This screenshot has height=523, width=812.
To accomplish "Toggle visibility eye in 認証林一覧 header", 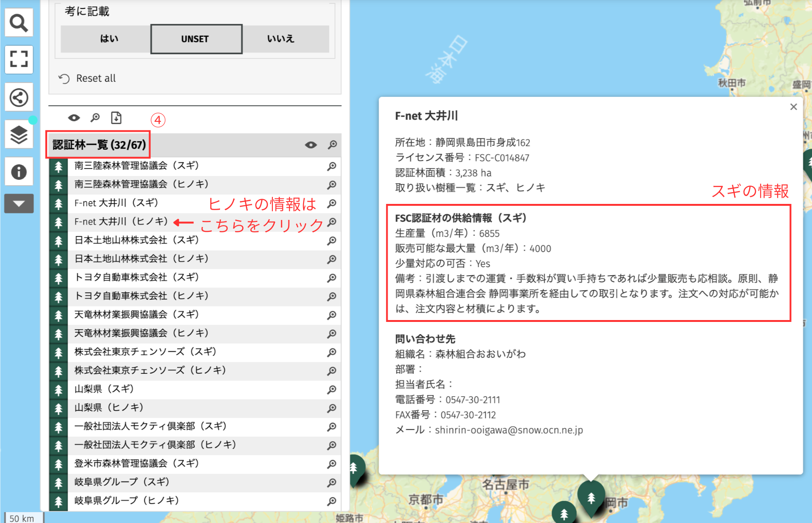I will coord(311,145).
